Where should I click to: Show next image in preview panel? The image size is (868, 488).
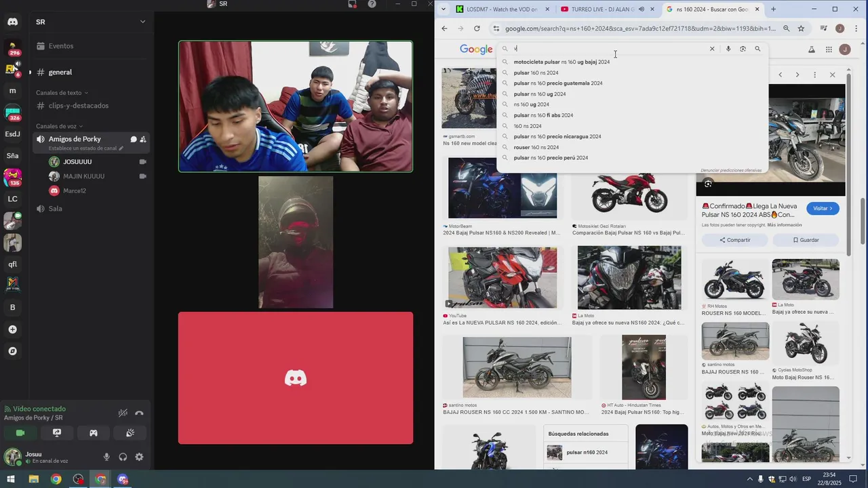[x=797, y=75]
